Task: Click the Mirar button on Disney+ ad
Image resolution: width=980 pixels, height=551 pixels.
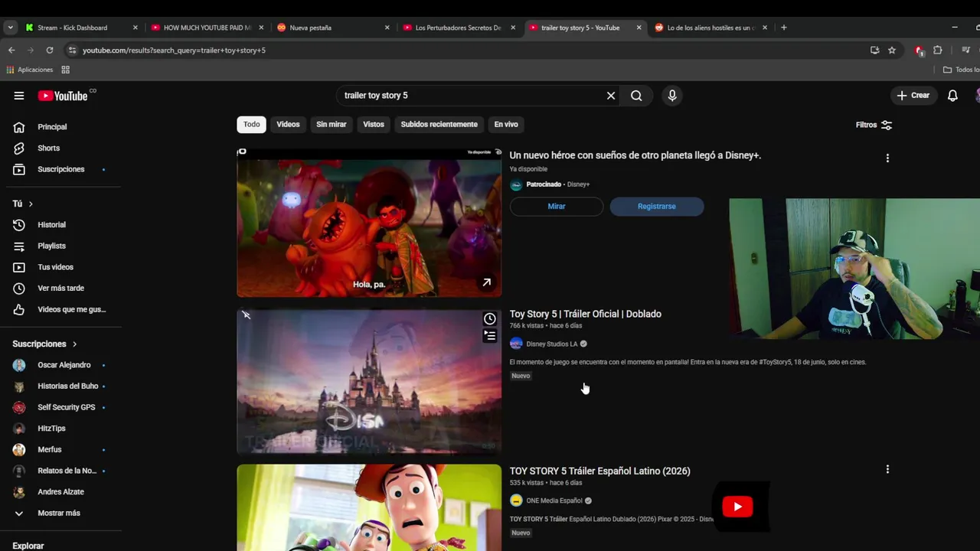Action: tap(557, 207)
